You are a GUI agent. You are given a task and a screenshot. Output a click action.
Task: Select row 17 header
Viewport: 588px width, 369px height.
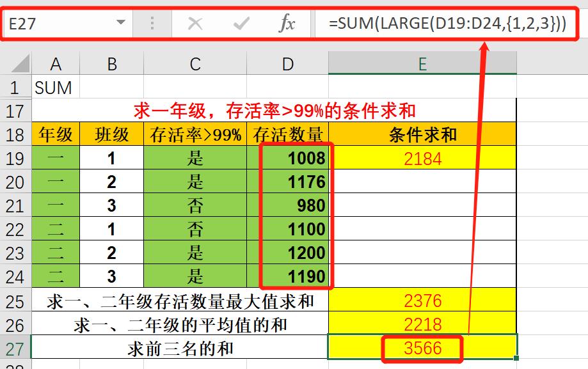pos(15,111)
